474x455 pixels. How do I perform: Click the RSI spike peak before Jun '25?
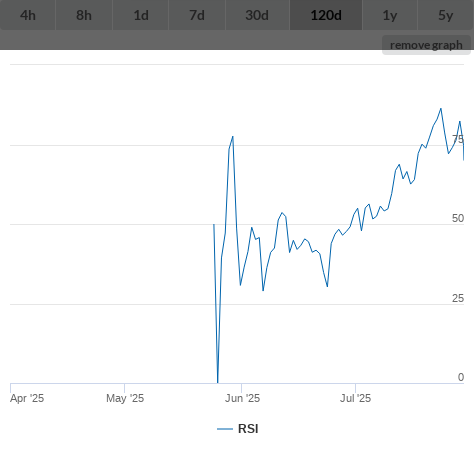tap(233, 136)
